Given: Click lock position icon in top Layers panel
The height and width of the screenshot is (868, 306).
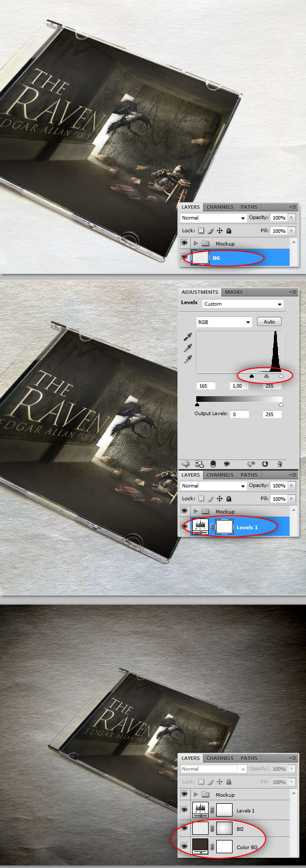Looking at the screenshot, I should (x=220, y=231).
